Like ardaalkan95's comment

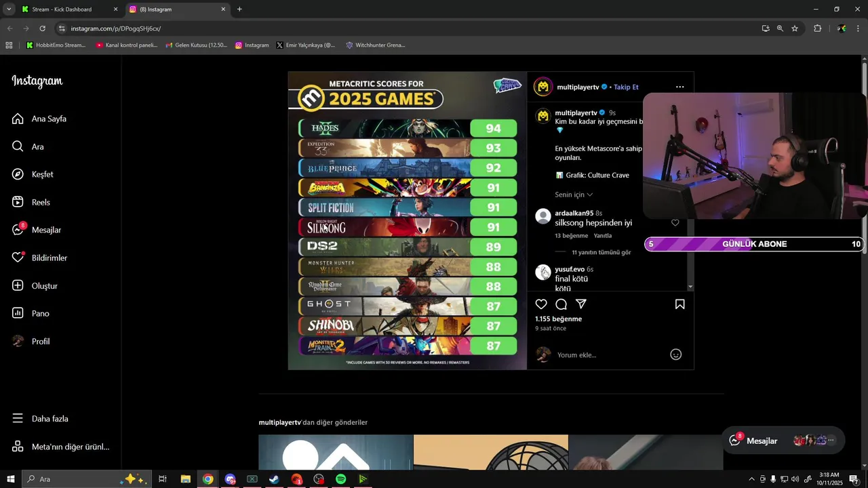pyautogui.click(x=675, y=222)
